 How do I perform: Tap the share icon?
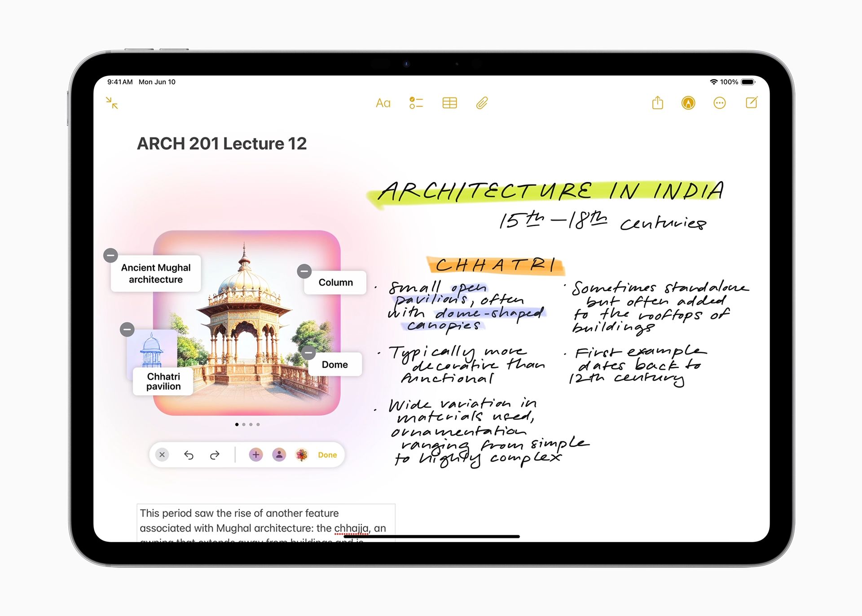pos(657,103)
